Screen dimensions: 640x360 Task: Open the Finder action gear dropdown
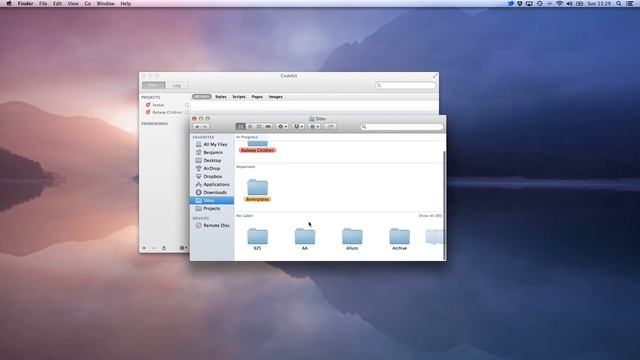click(x=282, y=127)
